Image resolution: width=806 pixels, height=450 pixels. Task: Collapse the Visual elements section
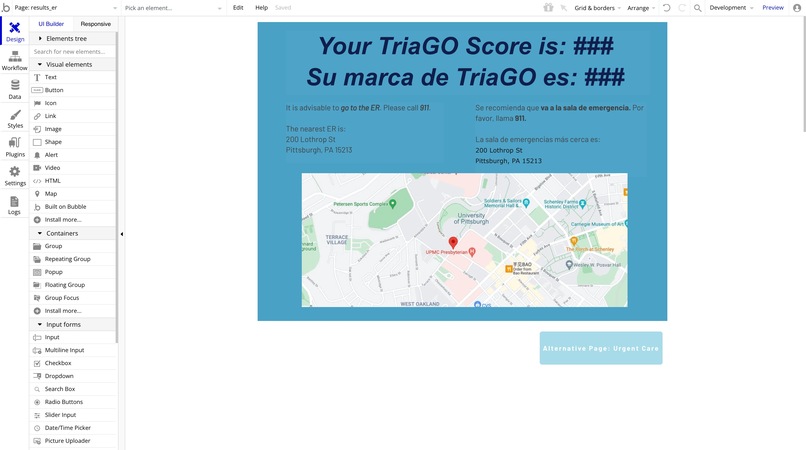tap(73, 64)
